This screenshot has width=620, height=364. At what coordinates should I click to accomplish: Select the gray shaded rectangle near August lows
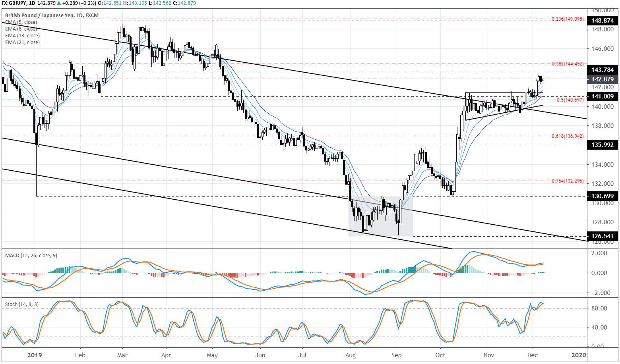click(381, 216)
